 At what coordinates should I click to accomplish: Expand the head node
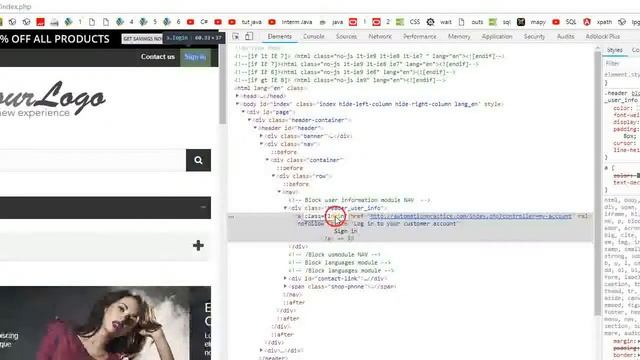click(x=237, y=96)
